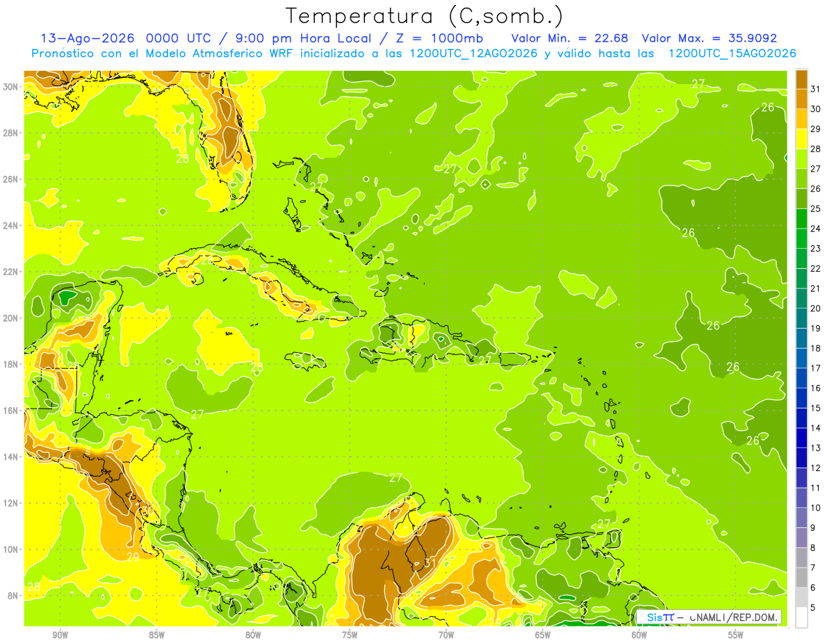Click the white legend swatch below 5
Viewport: 834px width, 644px height.
(x=801, y=618)
